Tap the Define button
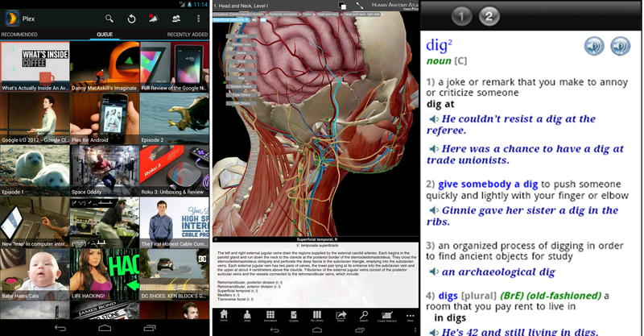 242,53
